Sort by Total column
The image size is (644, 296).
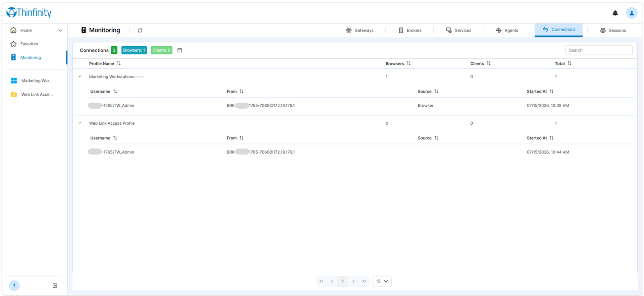tap(569, 63)
